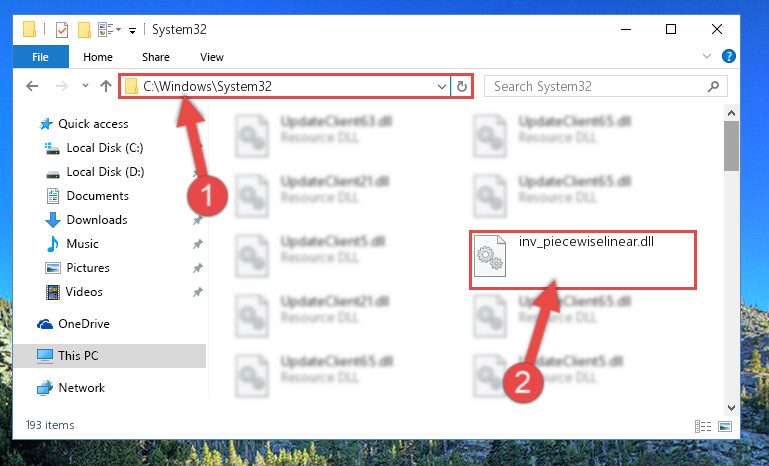This screenshot has height=466, width=769.
Task: Click the scroll down arrow
Action: (731, 408)
